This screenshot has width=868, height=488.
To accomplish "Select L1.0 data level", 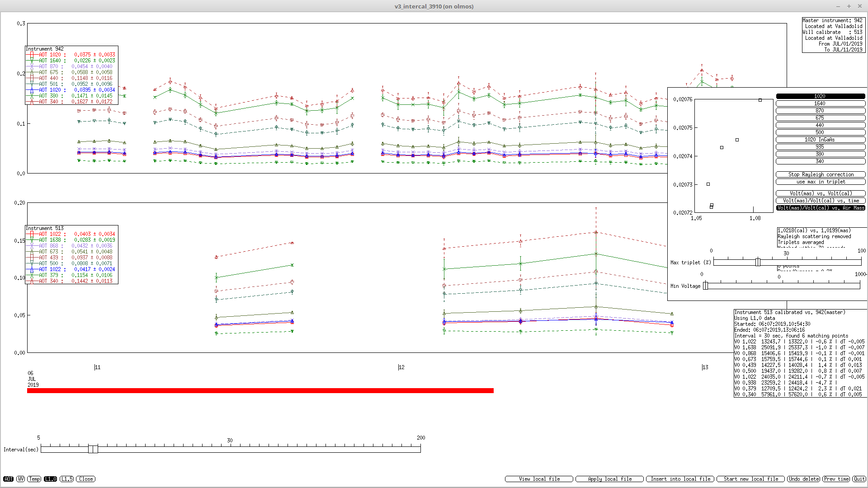I will coord(51,479).
